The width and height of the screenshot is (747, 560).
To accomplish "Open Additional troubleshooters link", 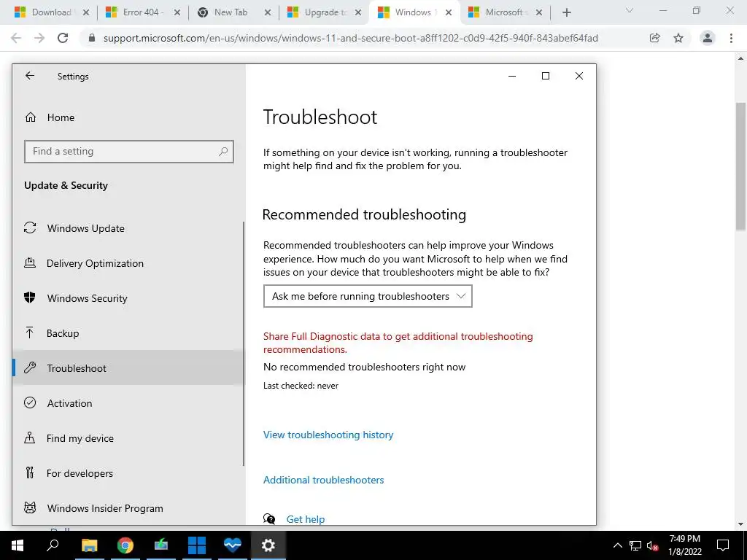I will click(323, 480).
